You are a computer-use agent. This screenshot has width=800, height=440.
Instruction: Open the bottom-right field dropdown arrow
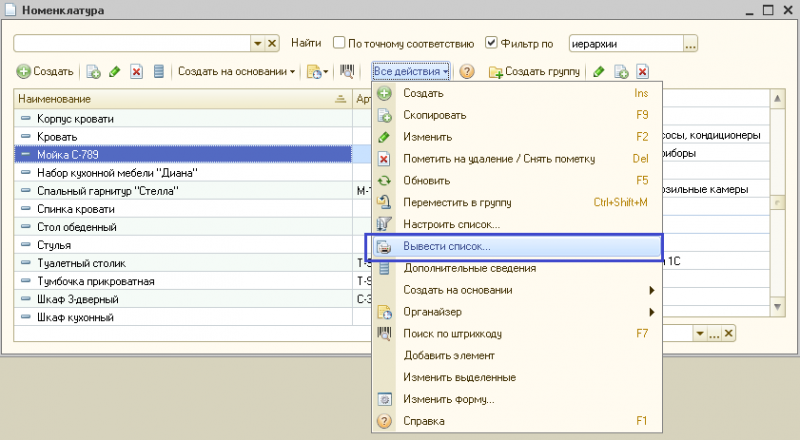(699, 334)
